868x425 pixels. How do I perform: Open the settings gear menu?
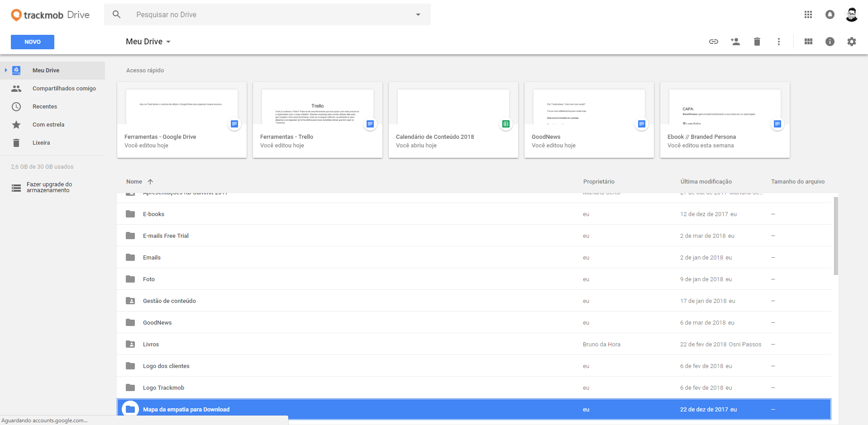tap(851, 42)
